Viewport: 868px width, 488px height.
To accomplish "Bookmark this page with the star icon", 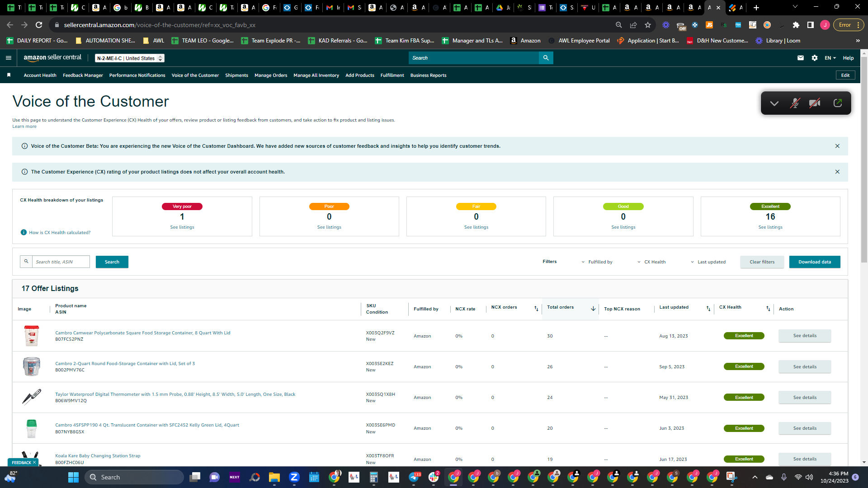I will tap(648, 25).
